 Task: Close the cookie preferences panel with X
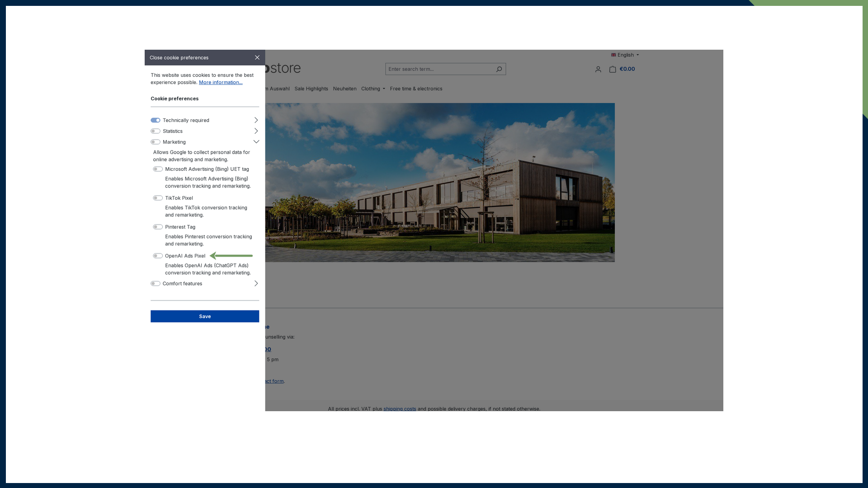[x=257, y=57]
